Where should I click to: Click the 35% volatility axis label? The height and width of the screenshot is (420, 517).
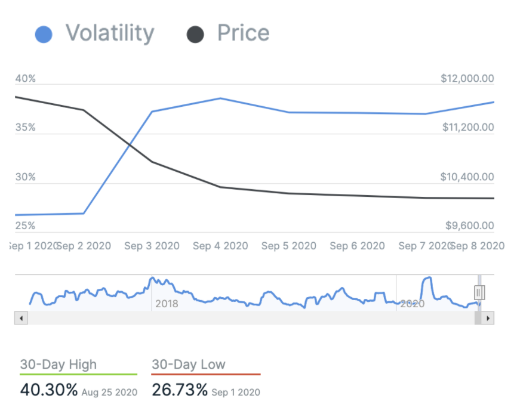click(26, 128)
